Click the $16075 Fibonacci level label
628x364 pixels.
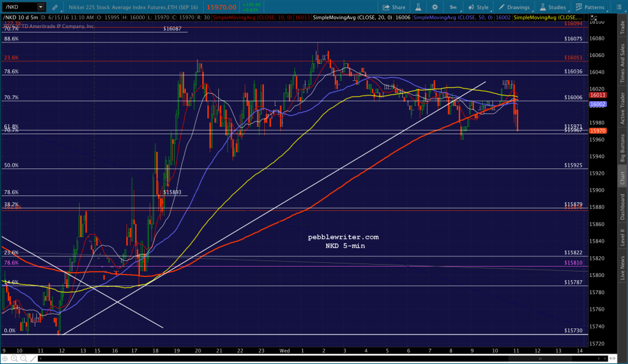[573, 39]
